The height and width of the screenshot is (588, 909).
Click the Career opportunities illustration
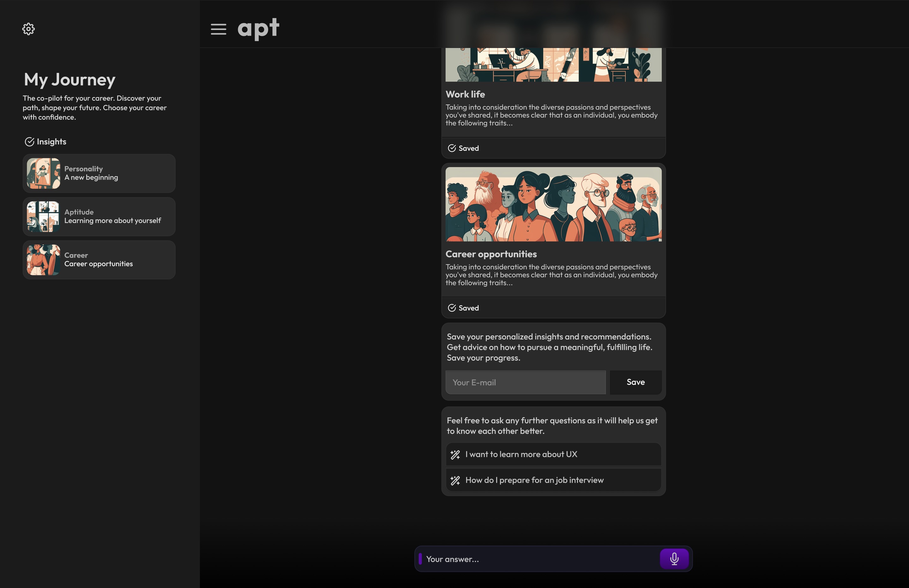[x=553, y=204]
